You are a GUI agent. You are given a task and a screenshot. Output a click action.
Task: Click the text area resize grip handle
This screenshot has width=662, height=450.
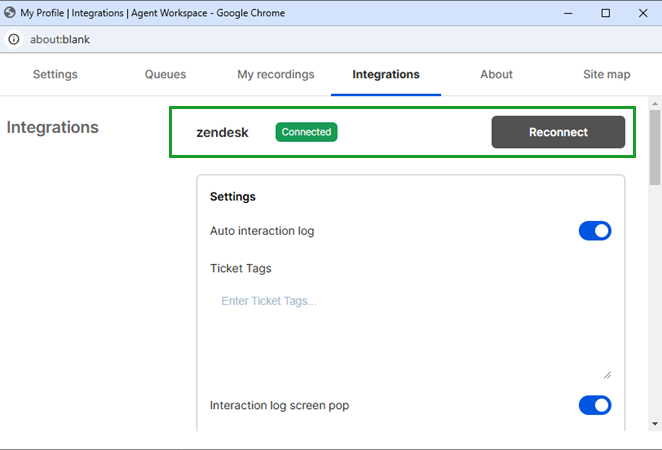tap(607, 375)
